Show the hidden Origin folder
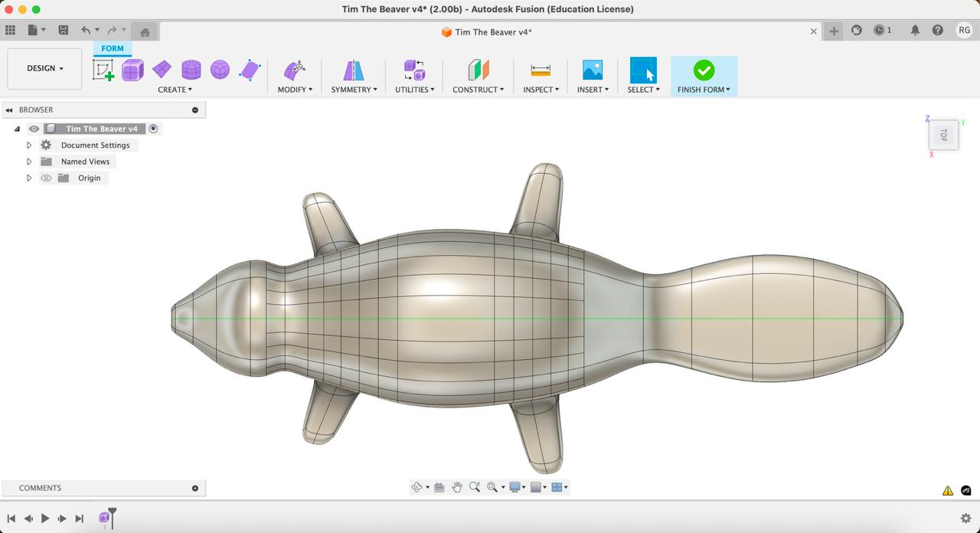Image resolution: width=980 pixels, height=533 pixels. pyautogui.click(x=46, y=178)
